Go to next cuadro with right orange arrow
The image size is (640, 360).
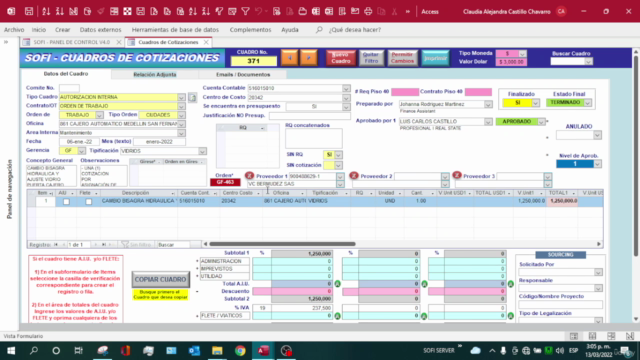click(309, 58)
